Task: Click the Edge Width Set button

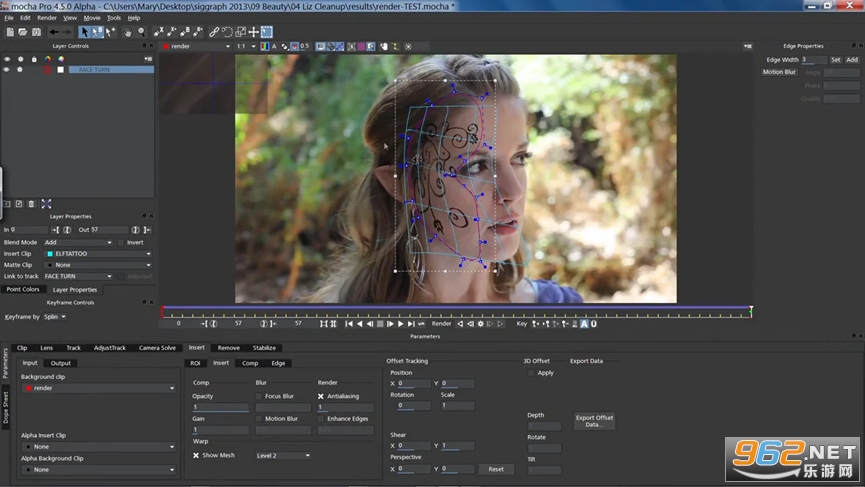Action: tap(836, 60)
